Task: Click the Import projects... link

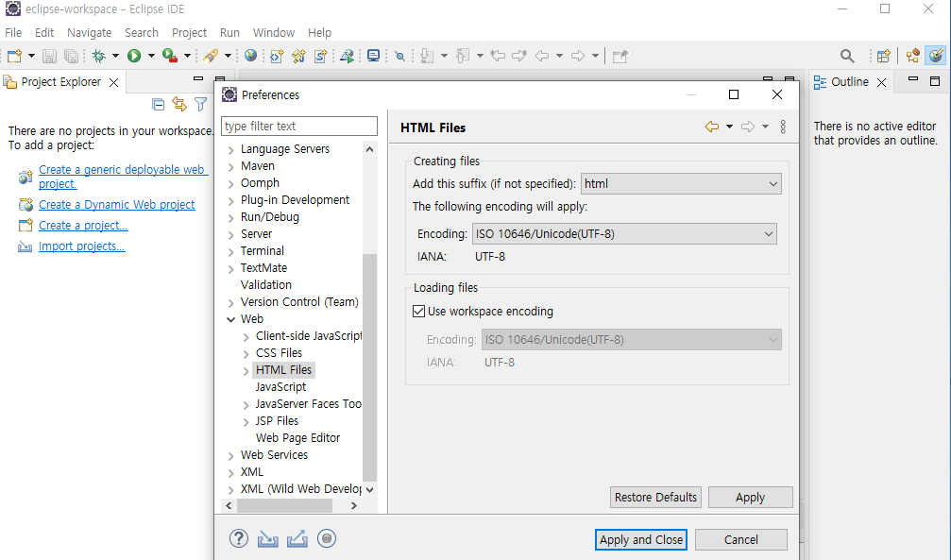Action: tap(82, 246)
